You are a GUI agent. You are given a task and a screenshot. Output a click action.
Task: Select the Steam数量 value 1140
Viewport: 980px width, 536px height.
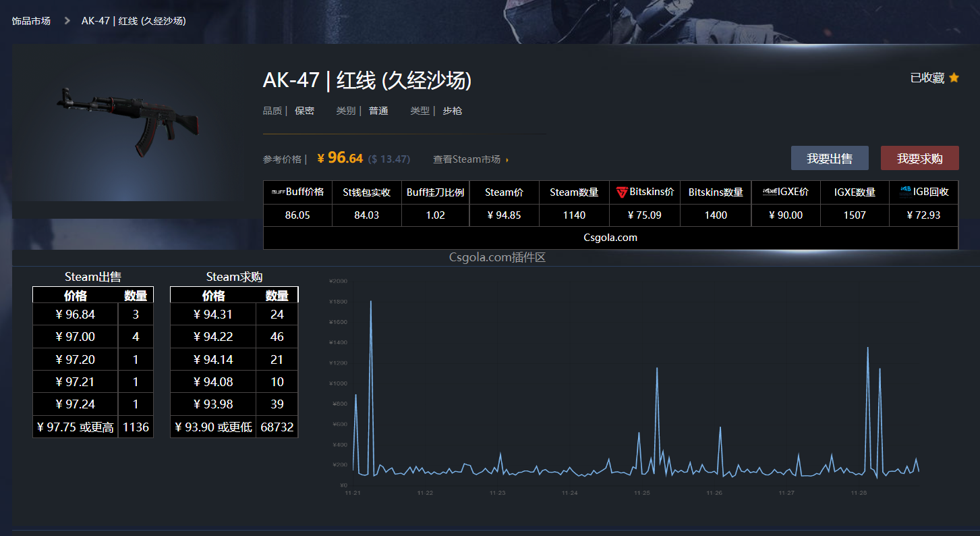point(574,215)
